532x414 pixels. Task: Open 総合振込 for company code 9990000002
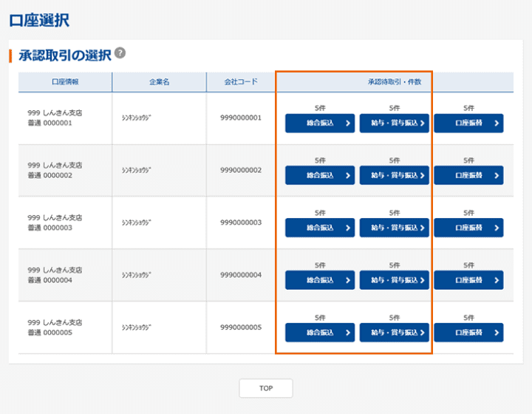pyautogui.click(x=320, y=176)
